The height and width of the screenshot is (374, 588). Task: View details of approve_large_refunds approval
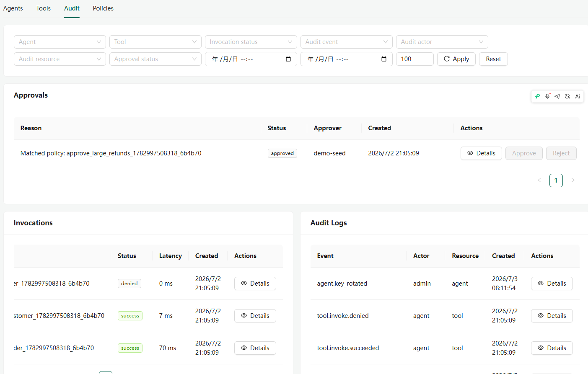(481, 153)
